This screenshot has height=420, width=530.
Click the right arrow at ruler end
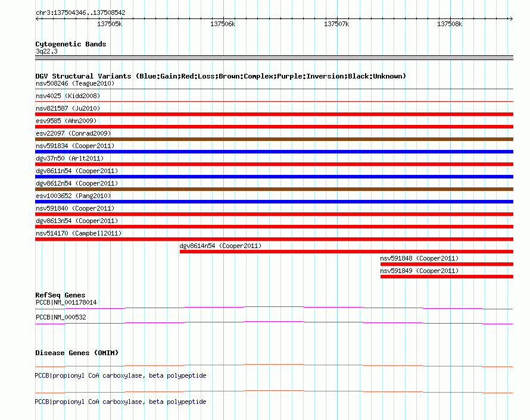(x=511, y=18)
